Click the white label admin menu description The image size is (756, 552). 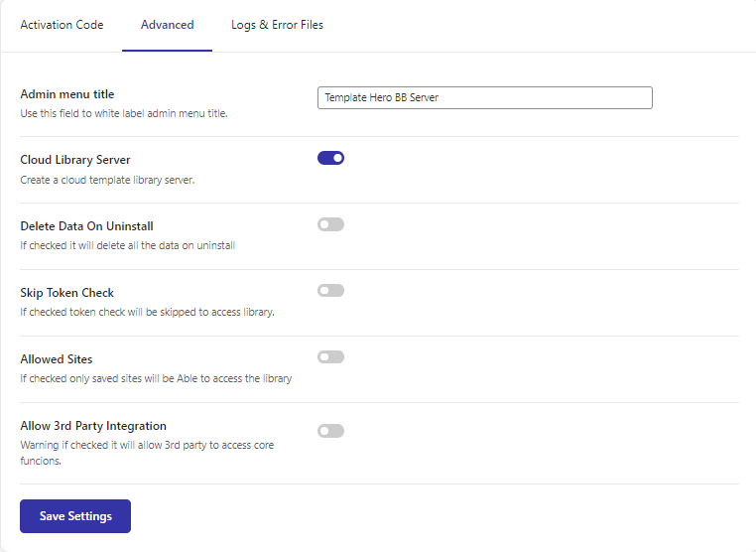coord(124,113)
